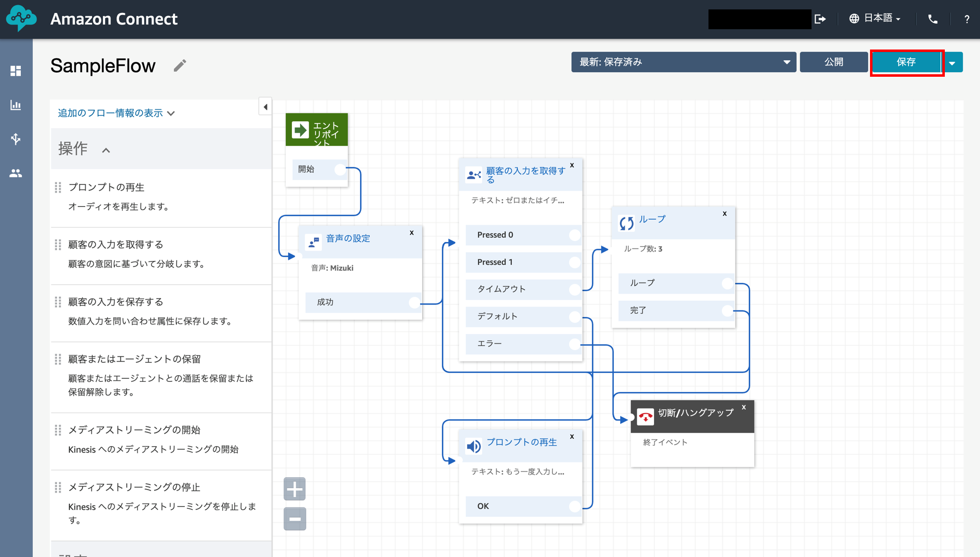The width and height of the screenshot is (980, 557).
Task: Click the 音声: Mizuki text
Action: tap(332, 268)
